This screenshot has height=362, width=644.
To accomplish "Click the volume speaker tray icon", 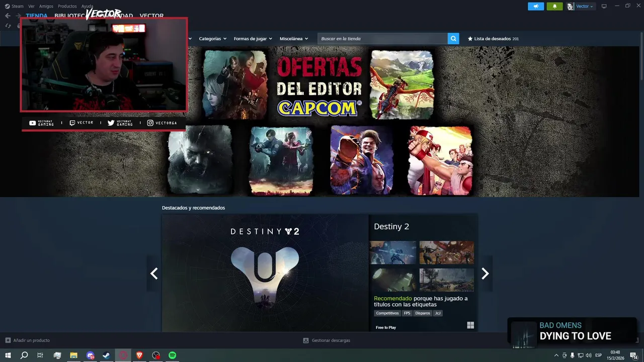I will click(x=589, y=355).
